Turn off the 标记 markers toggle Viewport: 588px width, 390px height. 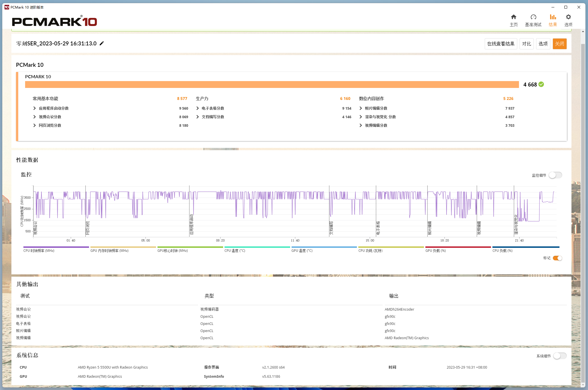557,258
